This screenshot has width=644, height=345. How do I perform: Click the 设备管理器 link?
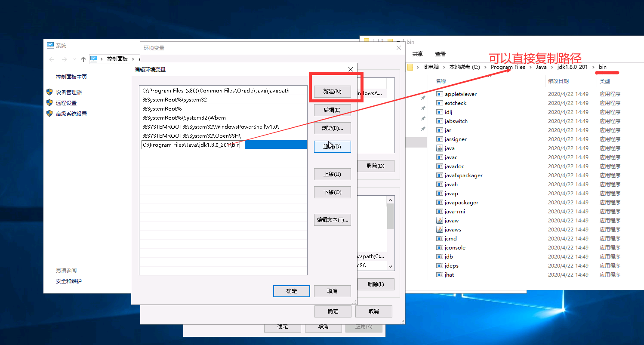click(x=69, y=92)
